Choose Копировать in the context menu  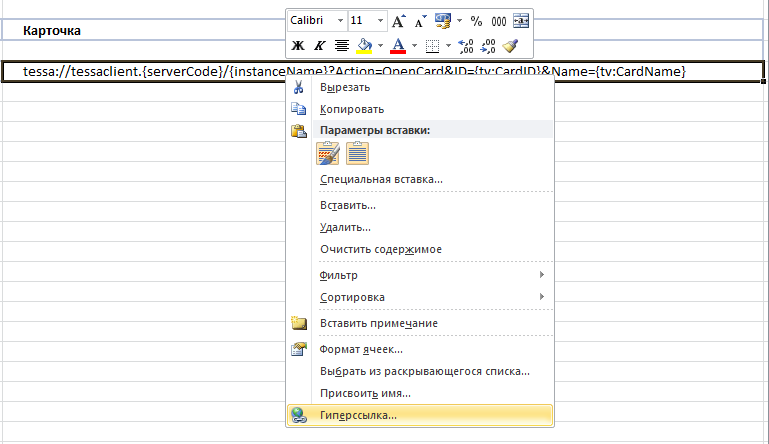pyautogui.click(x=351, y=108)
